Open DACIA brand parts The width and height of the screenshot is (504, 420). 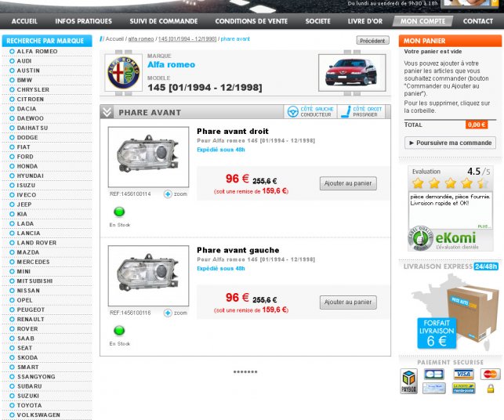coord(27,109)
